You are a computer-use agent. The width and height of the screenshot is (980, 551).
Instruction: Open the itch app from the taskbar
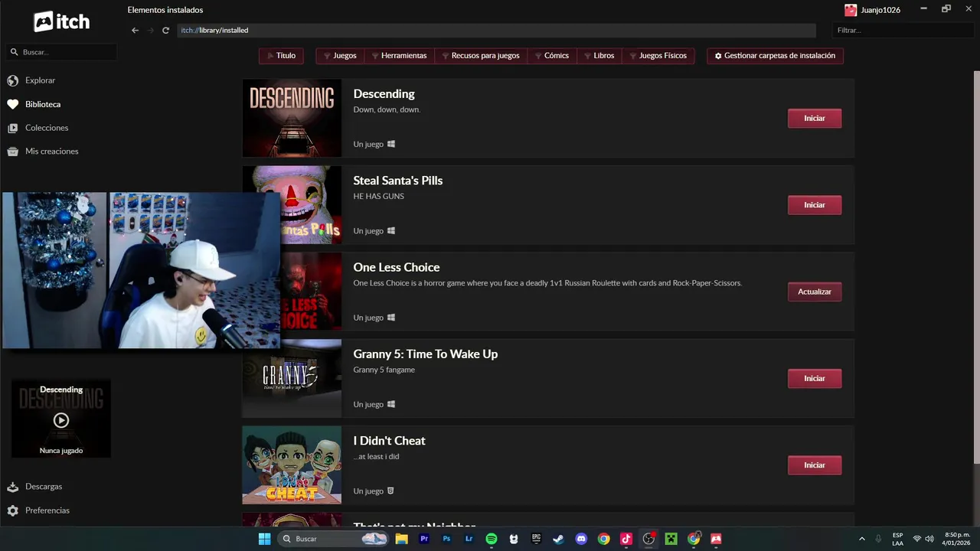click(x=716, y=539)
